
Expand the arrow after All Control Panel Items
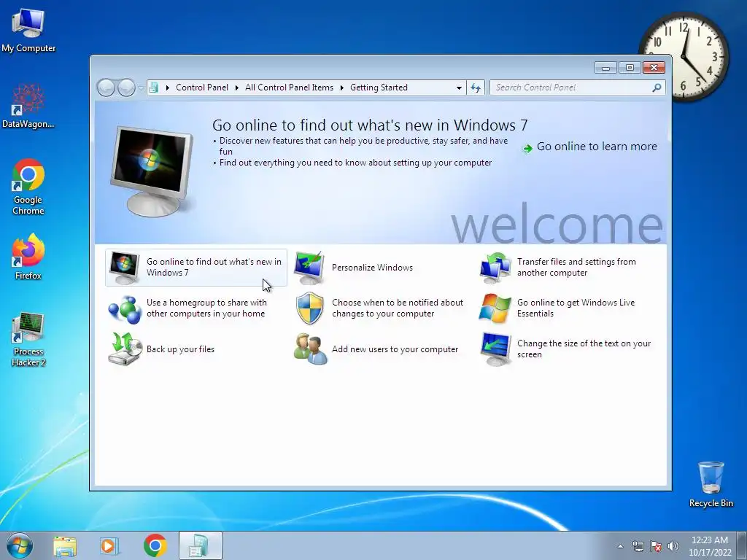pyautogui.click(x=342, y=87)
